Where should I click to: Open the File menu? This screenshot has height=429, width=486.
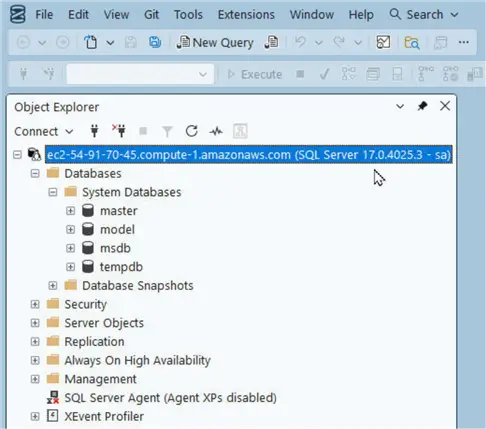point(44,15)
